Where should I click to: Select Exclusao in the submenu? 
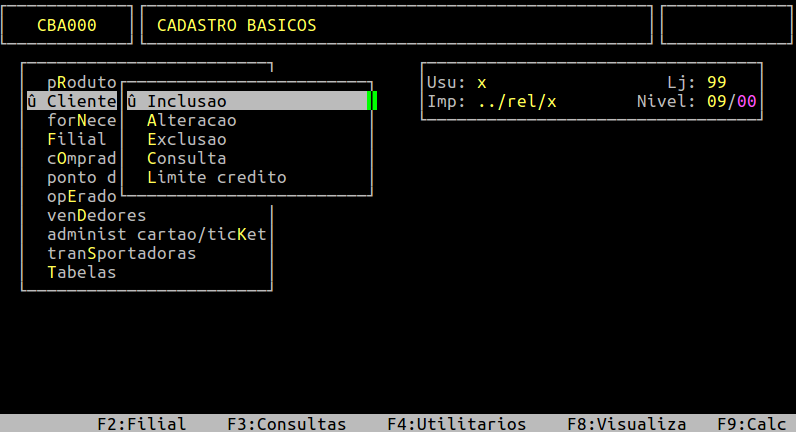(187, 139)
